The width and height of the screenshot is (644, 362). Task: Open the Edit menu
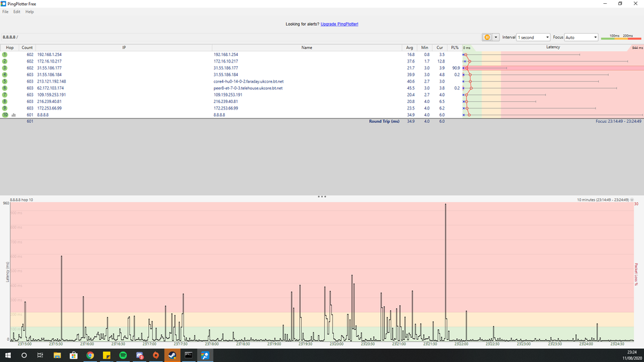17,12
